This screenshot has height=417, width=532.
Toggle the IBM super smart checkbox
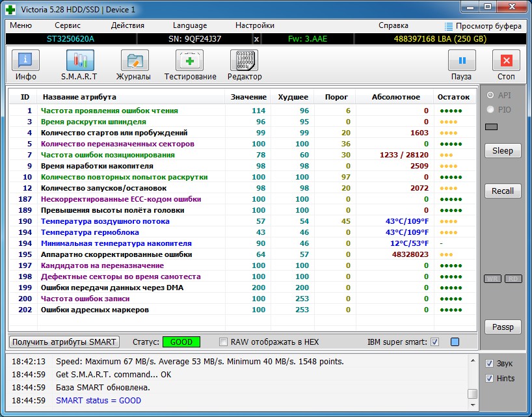[x=434, y=342]
